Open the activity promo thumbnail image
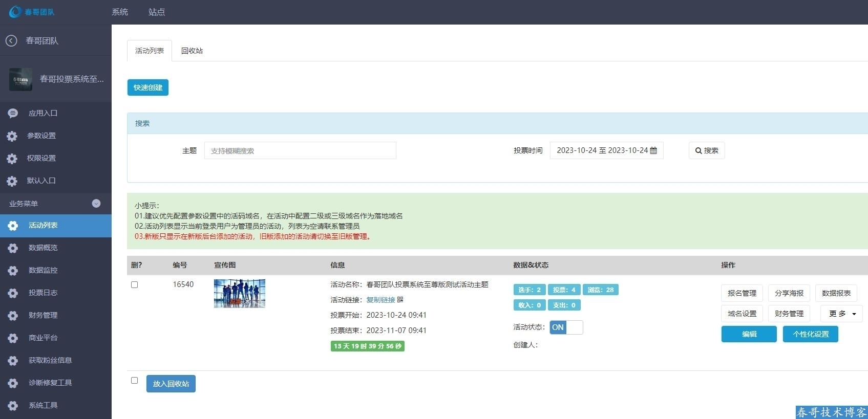This screenshot has height=419, width=868. point(240,293)
